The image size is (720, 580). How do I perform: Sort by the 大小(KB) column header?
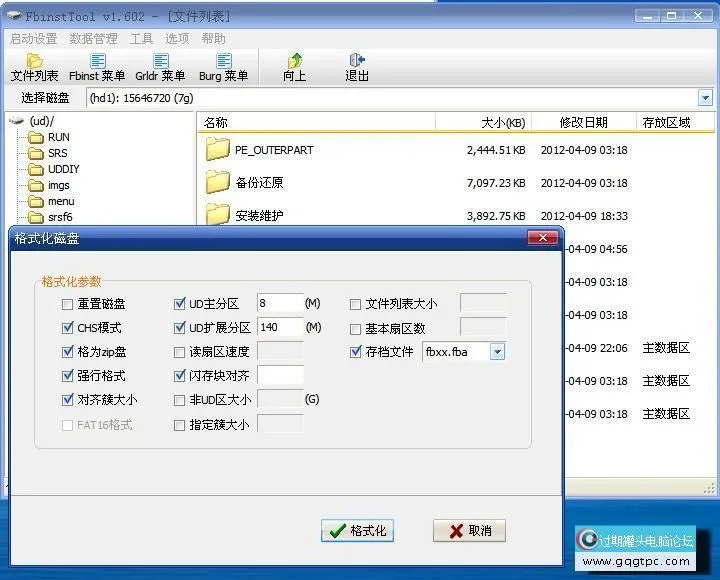click(484, 123)
